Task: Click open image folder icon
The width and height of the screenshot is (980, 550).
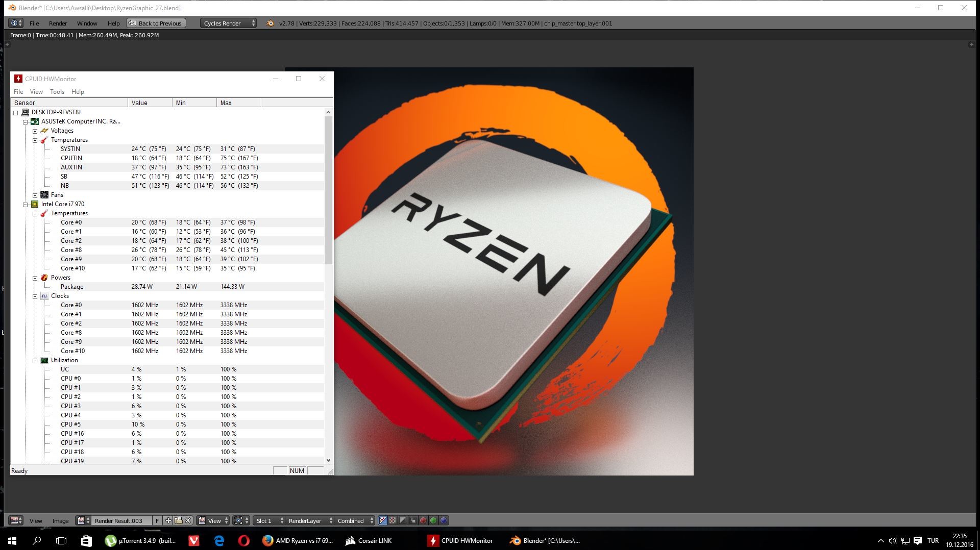Action: click(178, 520)
